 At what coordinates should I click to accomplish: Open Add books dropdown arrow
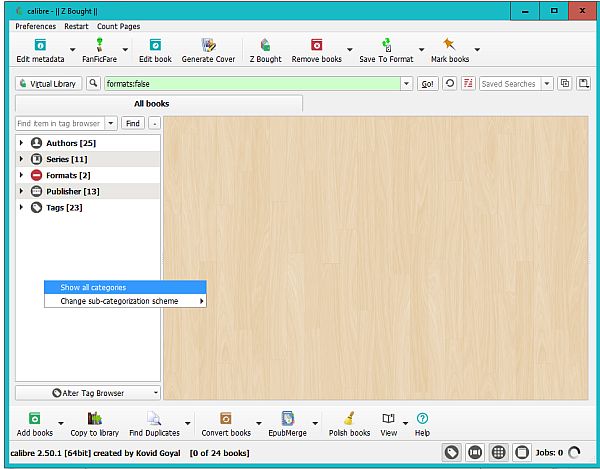tap(61, 423)
